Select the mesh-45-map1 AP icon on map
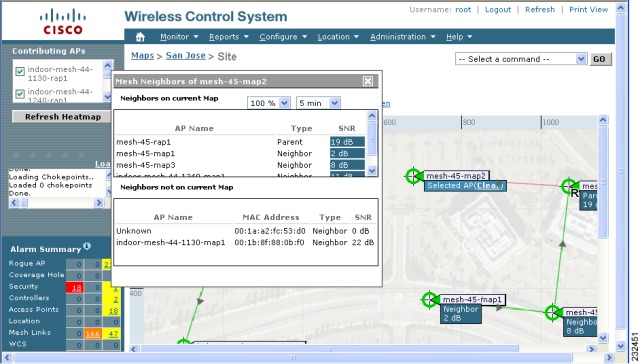The width and height of the screenshot is (640, 364). click(x=429, y=300)
